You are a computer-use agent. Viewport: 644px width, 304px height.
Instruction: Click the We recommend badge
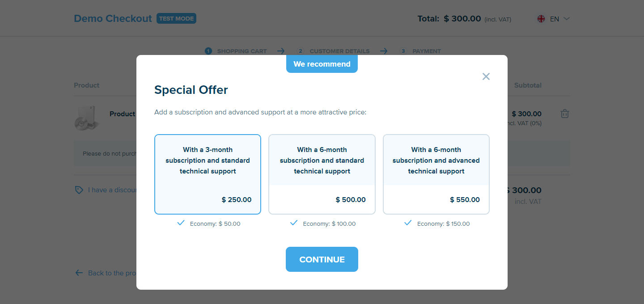322,64
